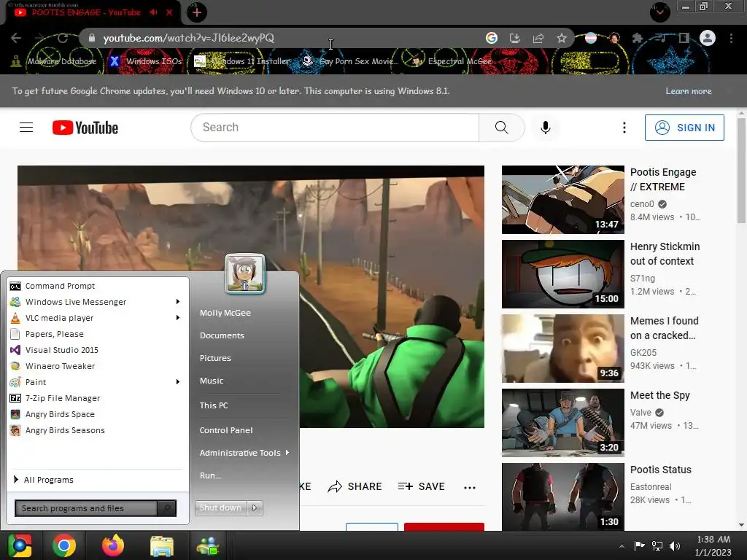Go back with Chrome back arrow
Image resolution: width=747 pixels, height=560 pixels.
tap(16, 38)
